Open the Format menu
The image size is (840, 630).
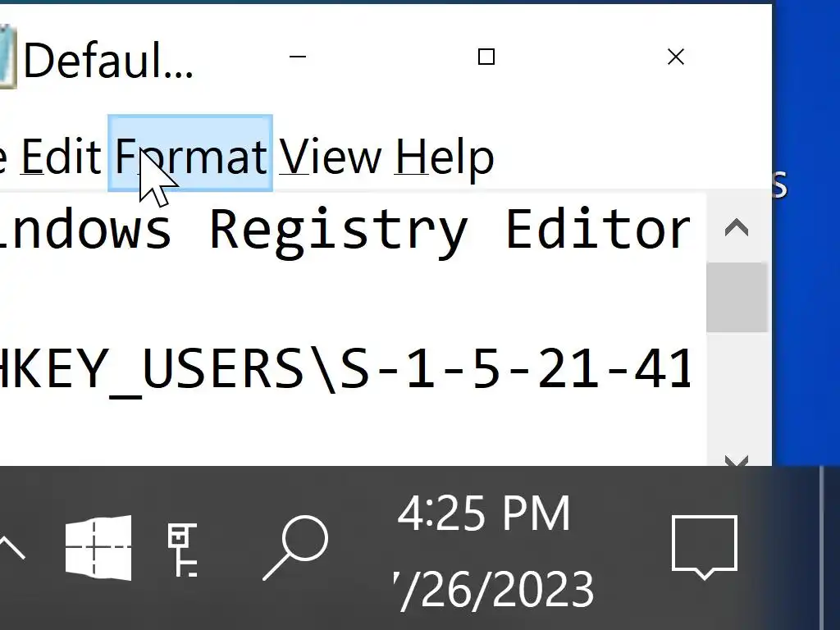coord(190,156)
